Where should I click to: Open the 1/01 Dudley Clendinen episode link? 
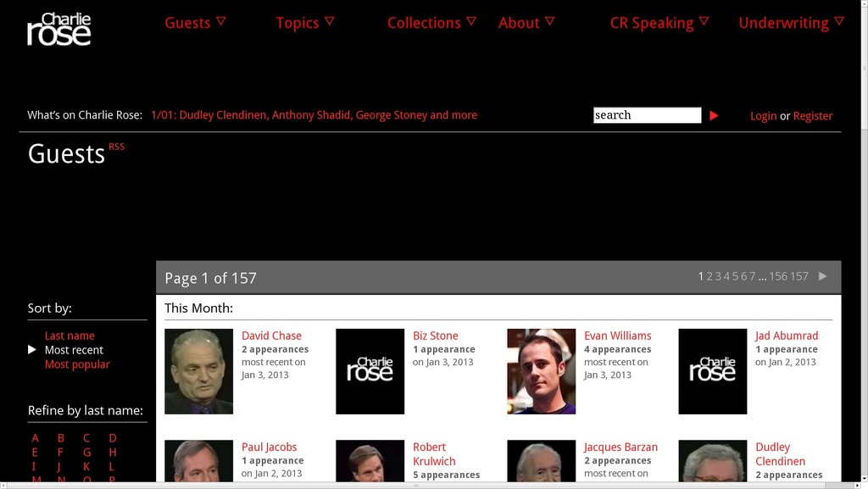(314, 115)
